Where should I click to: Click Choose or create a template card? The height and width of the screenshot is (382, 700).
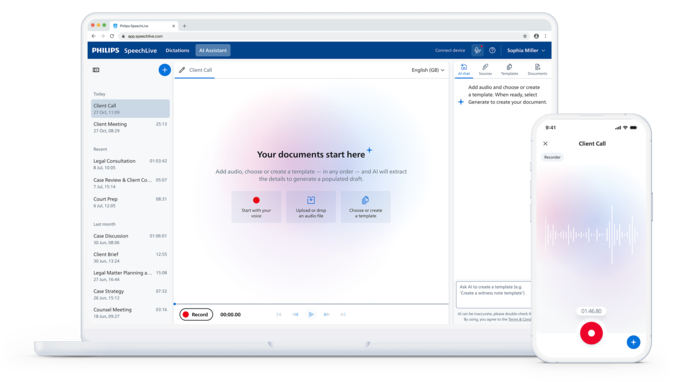[x=366, y=207]
